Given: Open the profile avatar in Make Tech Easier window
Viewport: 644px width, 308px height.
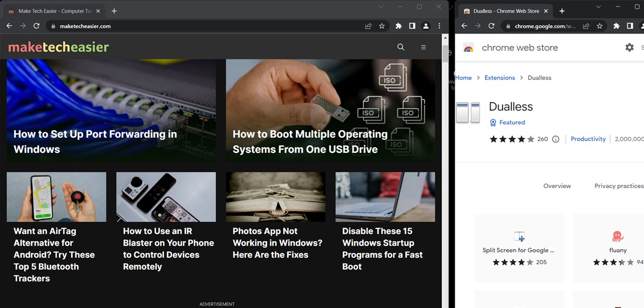Looking at the screenshot, I should (x=426, y=26).
